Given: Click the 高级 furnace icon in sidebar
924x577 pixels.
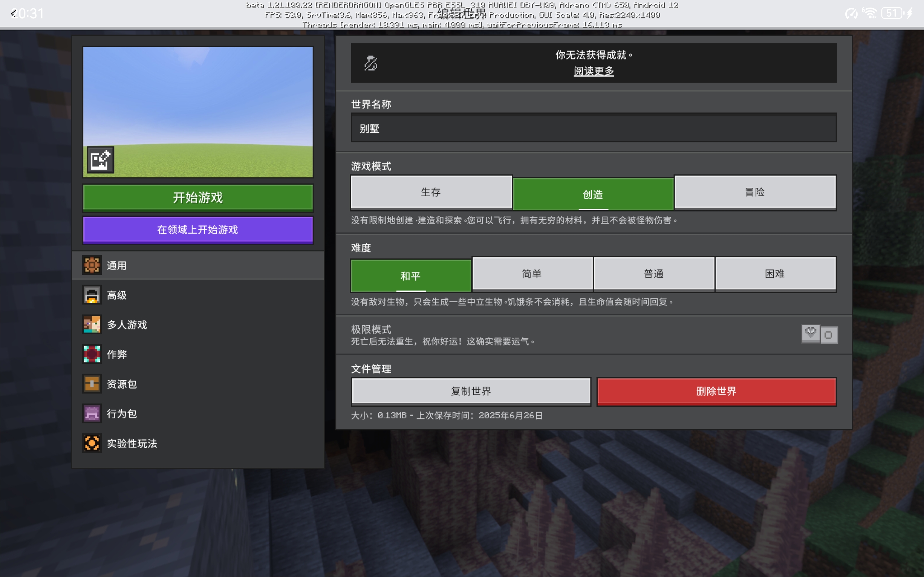Looking at the screenshot, I should click(x=92, y=295).
